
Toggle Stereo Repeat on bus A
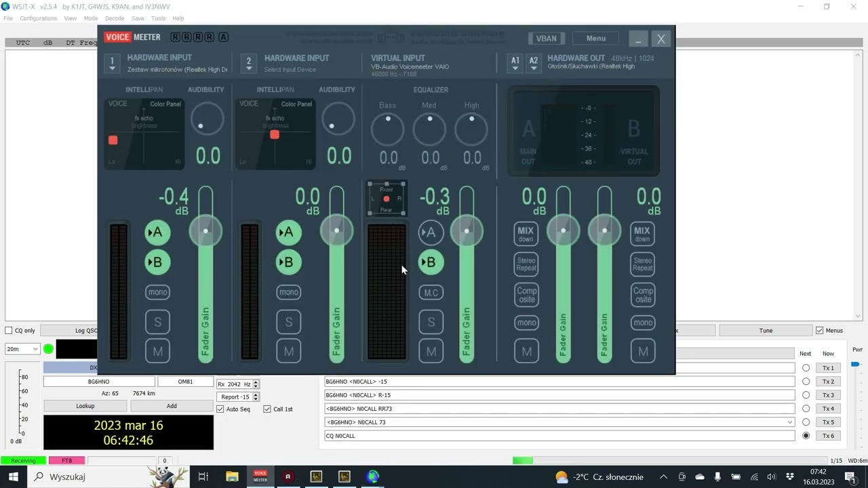pyautogui.click(x=526, y=264)
